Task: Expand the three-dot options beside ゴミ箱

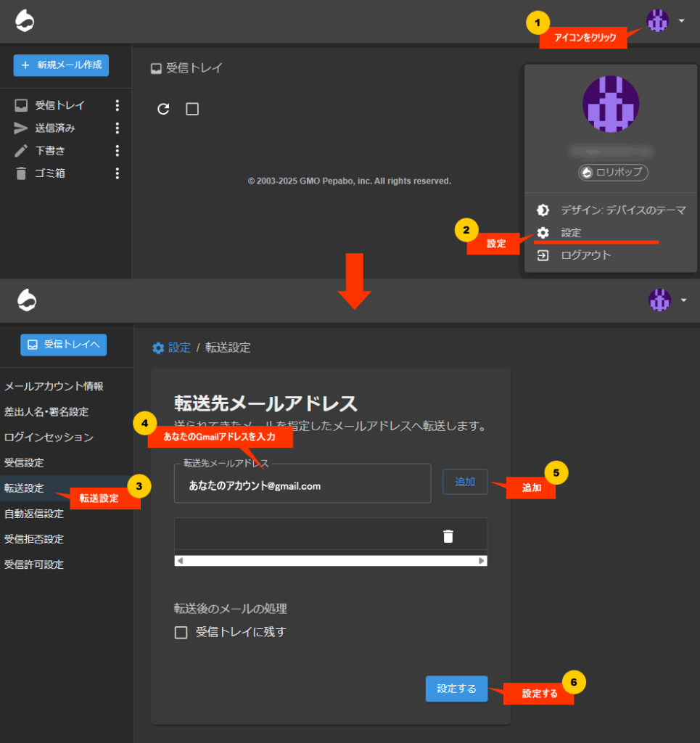Action: [118, 173]
